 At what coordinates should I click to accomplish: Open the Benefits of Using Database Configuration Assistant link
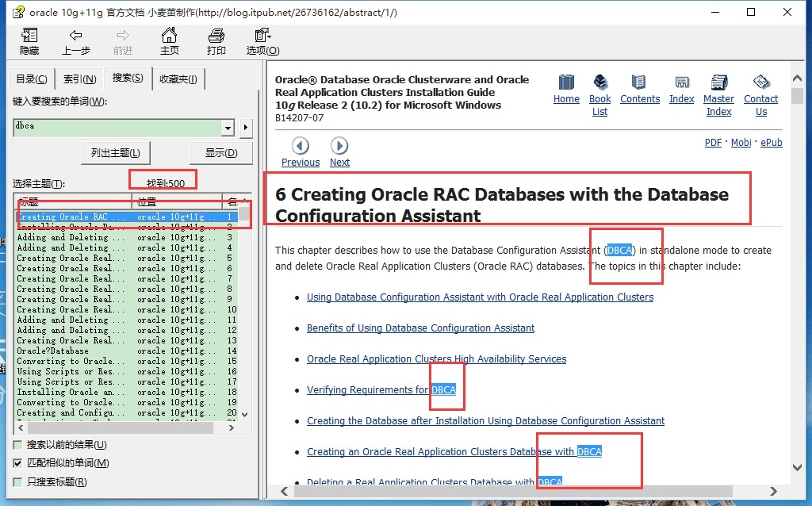point(420,328)
